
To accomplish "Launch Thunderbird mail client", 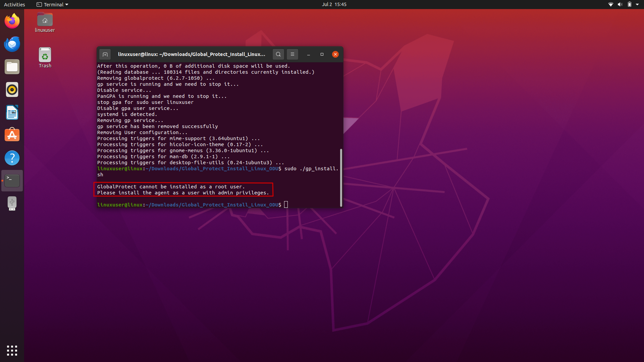I will coord(12,44).
